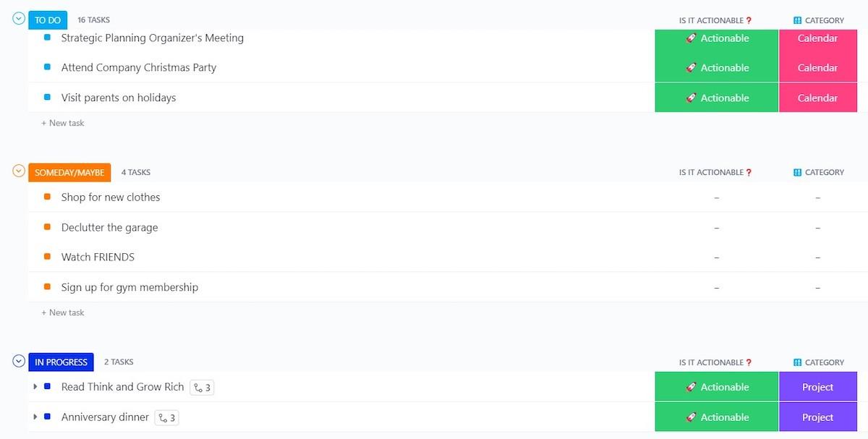Click status square for Declutter the garage
Image resolution: width=868 pixels, height=439 pixels.
47,227
